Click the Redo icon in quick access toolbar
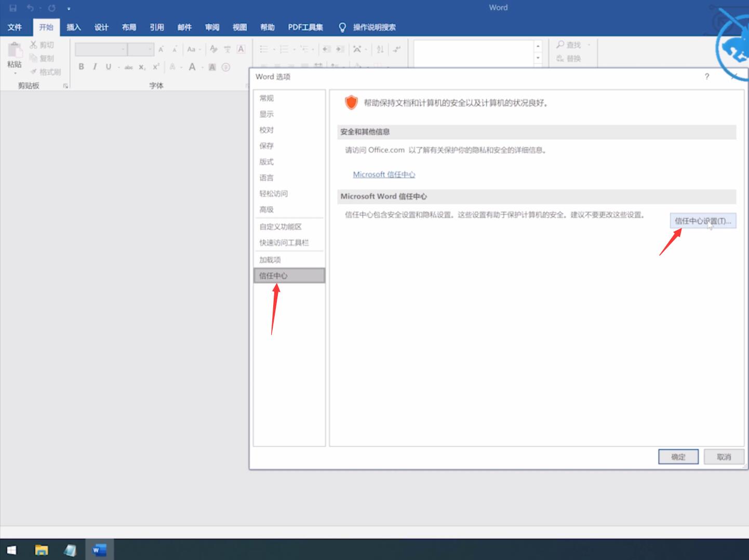 [52, 8]
